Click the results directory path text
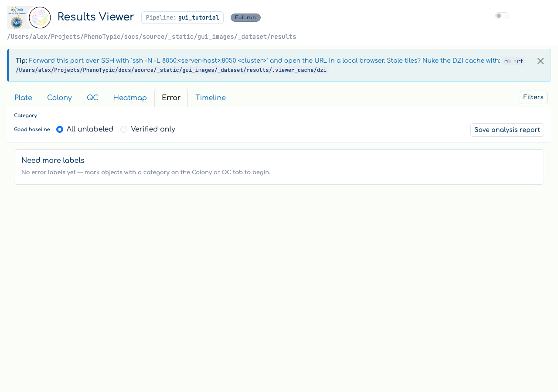Screen dimensions: 558x392 (152, 37)
